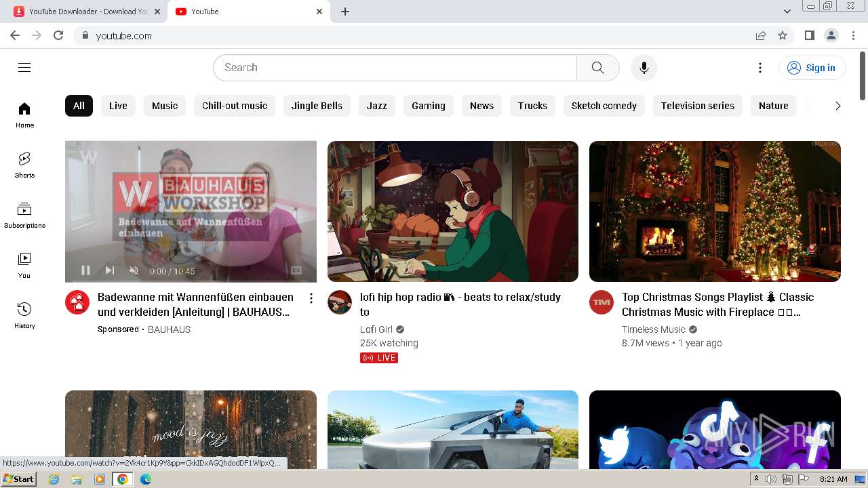Open a new browser tab
The width and height of the screenshot is (868, 488).
pos(345,12)
